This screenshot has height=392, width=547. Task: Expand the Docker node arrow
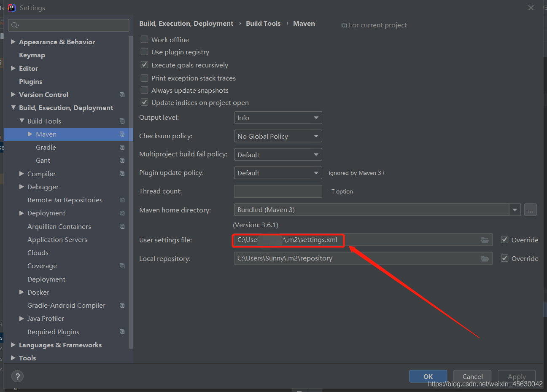coord(22,292)
